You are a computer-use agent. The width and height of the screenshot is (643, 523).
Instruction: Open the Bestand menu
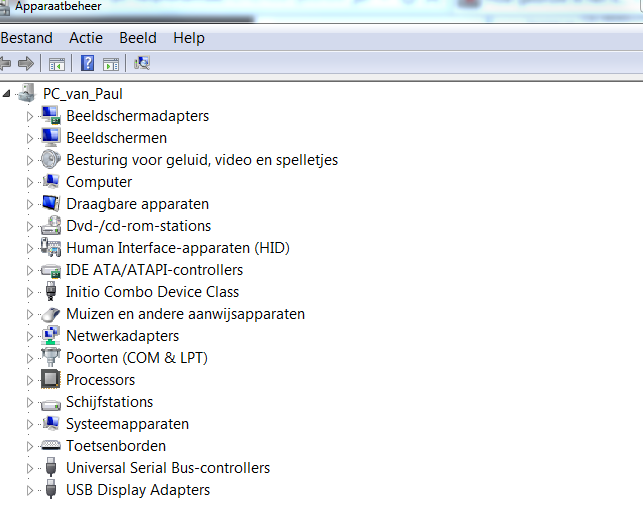[27, 38]
